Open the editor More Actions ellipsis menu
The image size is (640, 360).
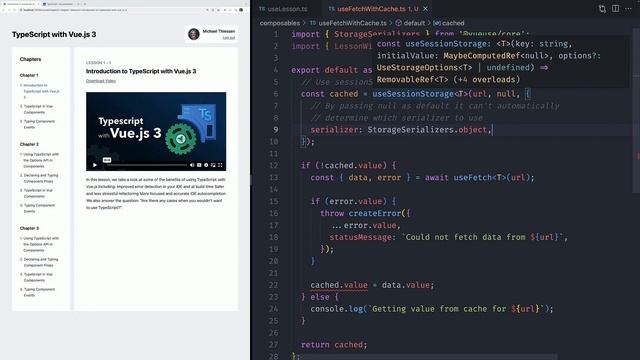click(x=628, y=9)
